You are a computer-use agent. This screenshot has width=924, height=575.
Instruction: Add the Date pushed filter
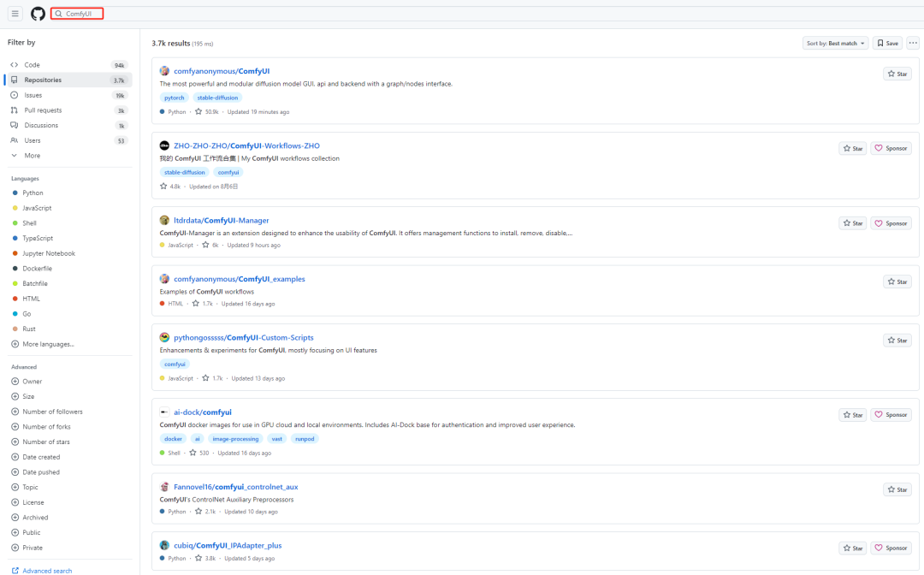36,472
